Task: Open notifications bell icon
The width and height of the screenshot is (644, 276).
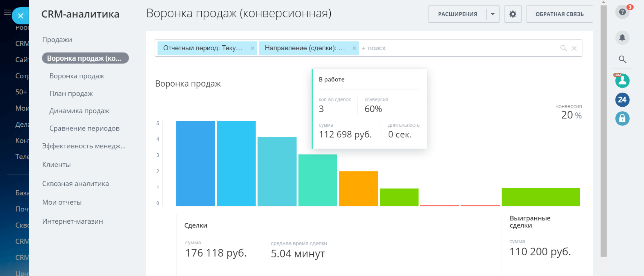Action: 622,38
